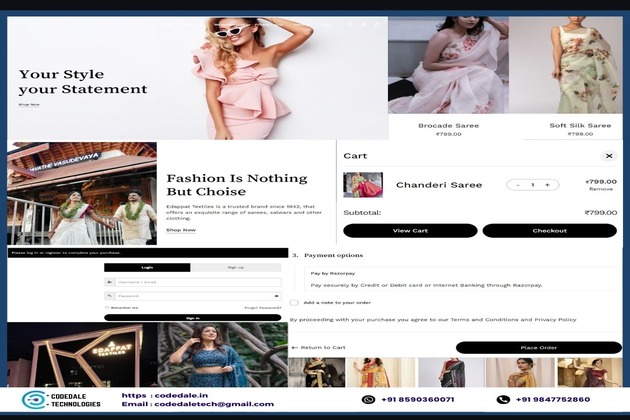
Task: Click the password field lock icon
Action: coord(110,296)
